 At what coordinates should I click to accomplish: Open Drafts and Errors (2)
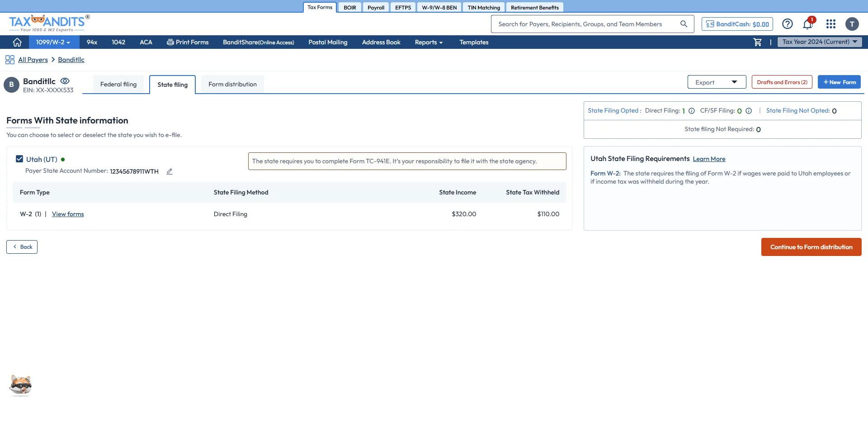pos(782,82)
